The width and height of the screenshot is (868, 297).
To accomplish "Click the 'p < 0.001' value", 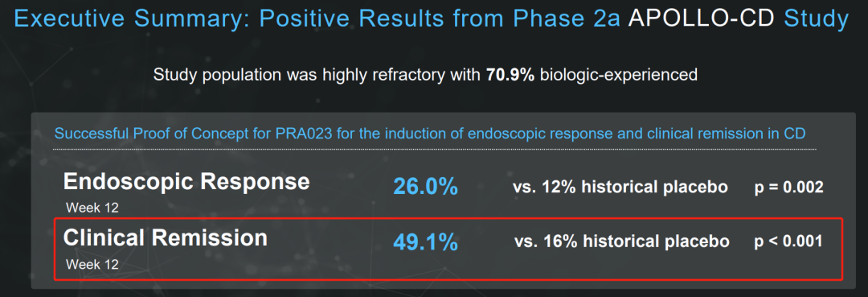I will (788, 242).
